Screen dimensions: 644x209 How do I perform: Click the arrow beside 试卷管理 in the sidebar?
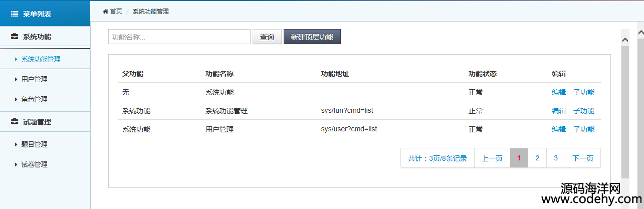[17, 164]
